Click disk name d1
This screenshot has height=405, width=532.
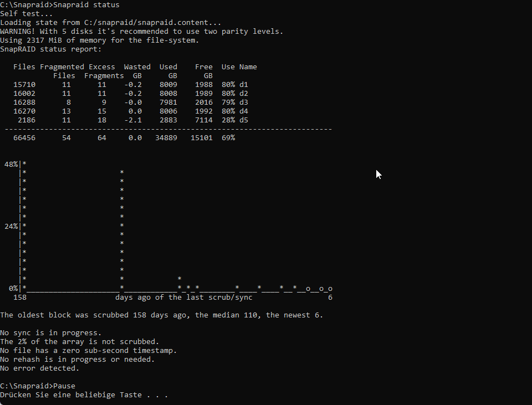(244, 84)
